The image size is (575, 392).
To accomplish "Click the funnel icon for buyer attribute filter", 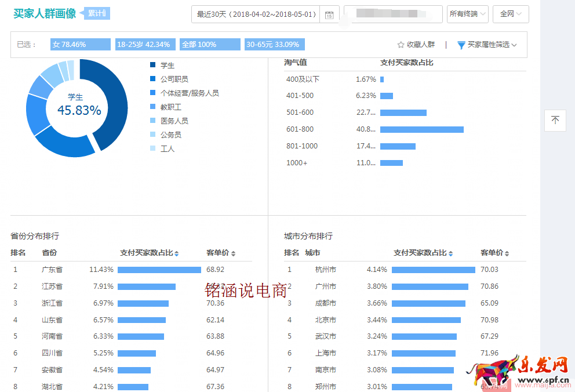I will click(x=461, y=45).
